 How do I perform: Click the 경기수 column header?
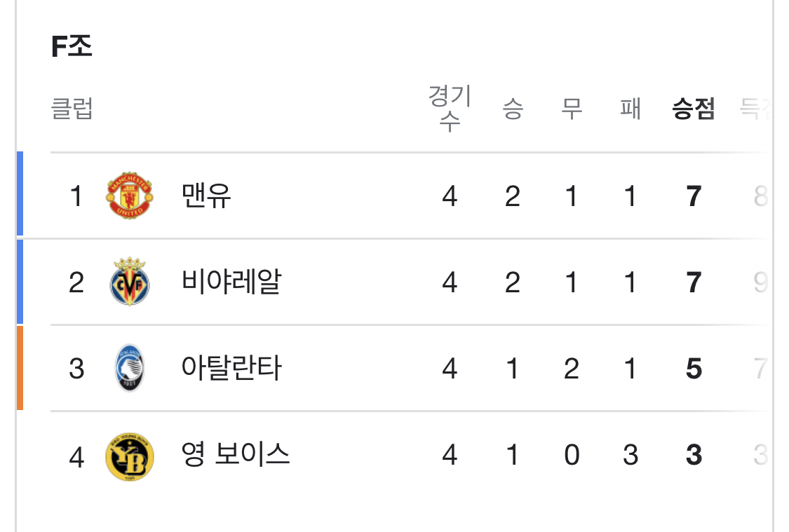click(450, 108)
